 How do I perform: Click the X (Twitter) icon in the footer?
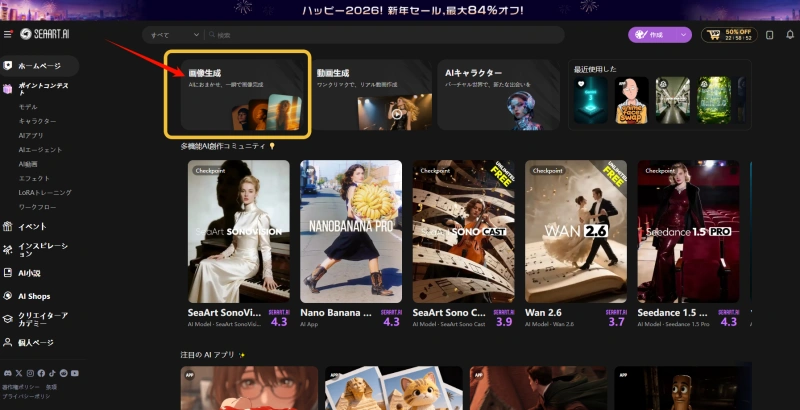[x=19, y=373]
